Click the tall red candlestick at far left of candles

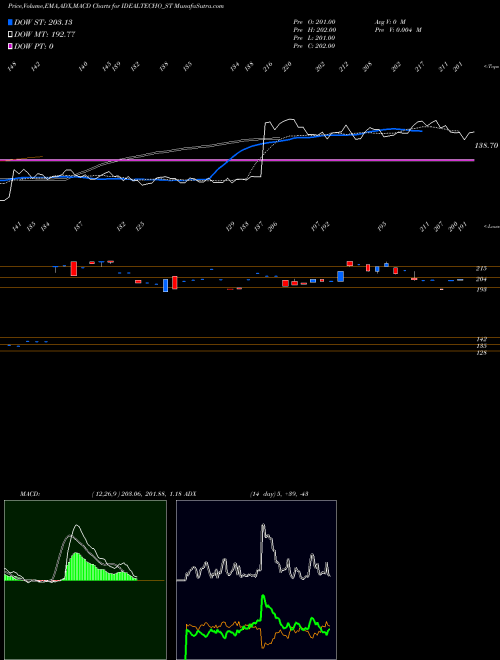click(x=74, y=268)
